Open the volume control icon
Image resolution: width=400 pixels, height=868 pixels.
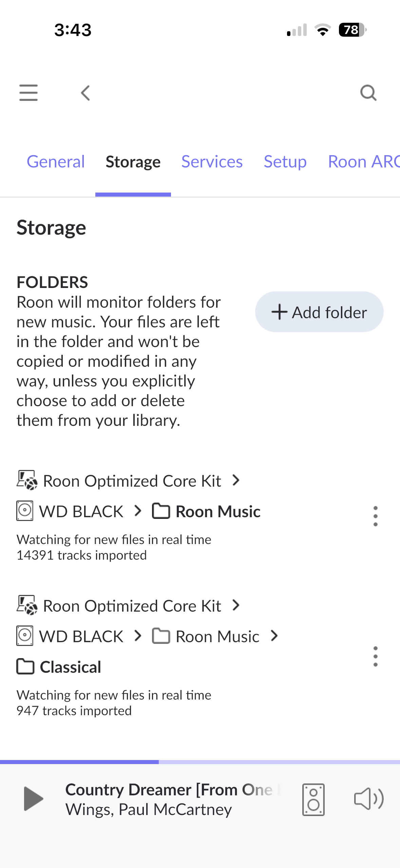point(369,799)
